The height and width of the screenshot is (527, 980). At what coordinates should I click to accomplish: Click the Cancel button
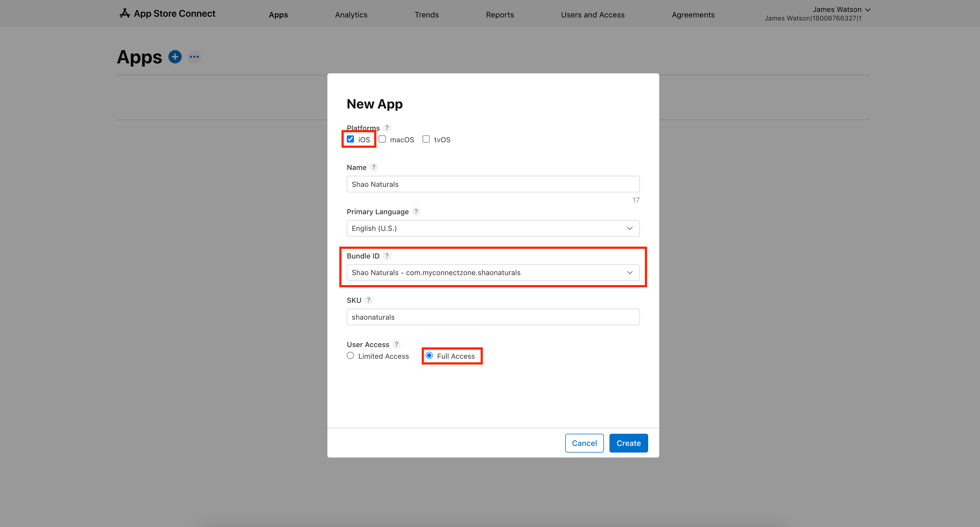(584, 443)
